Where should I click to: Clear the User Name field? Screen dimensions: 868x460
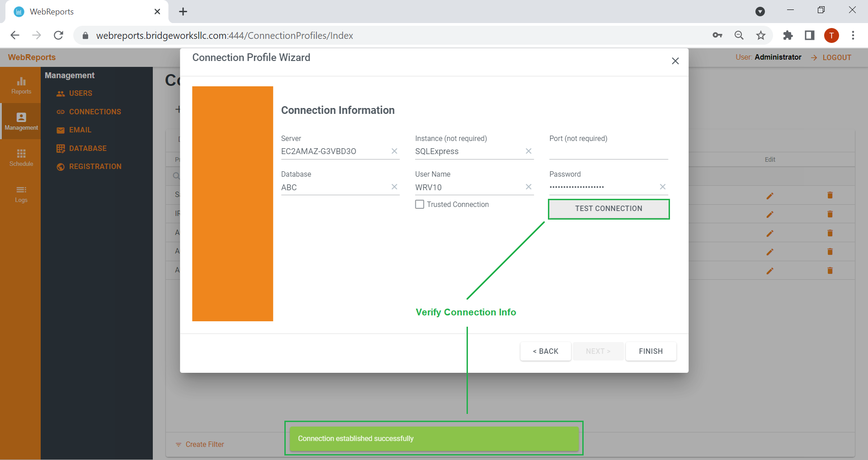pos(528,187)
